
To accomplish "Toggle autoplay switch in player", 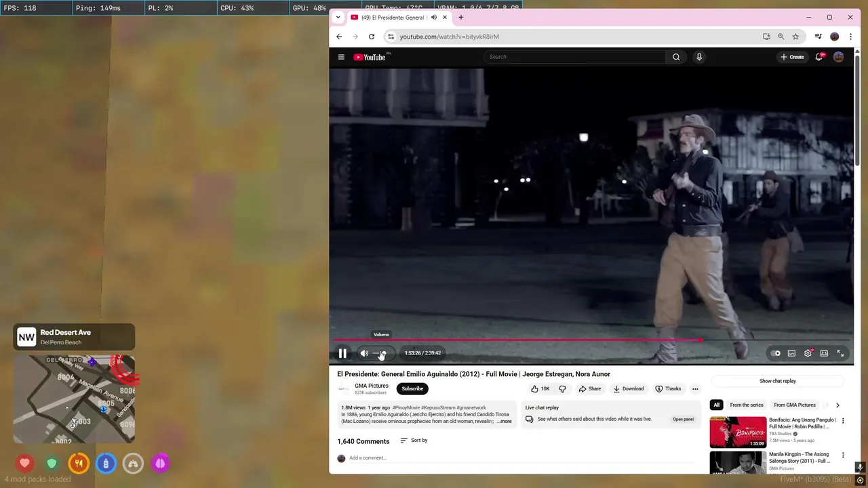I will click(775, 353).
